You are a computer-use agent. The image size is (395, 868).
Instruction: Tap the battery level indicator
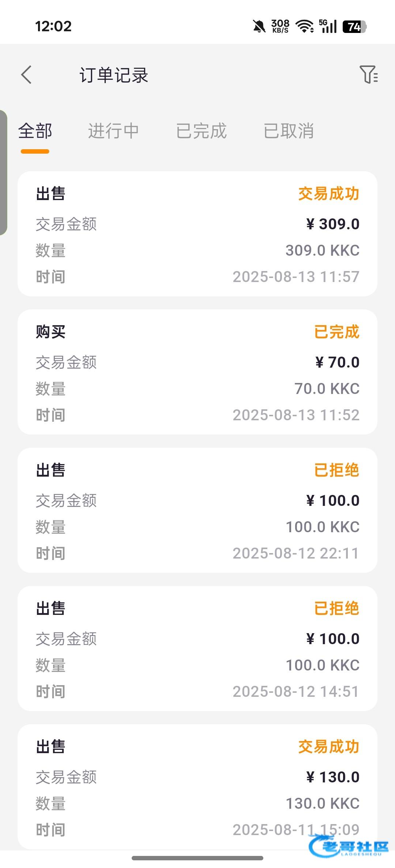coord(354,26)
